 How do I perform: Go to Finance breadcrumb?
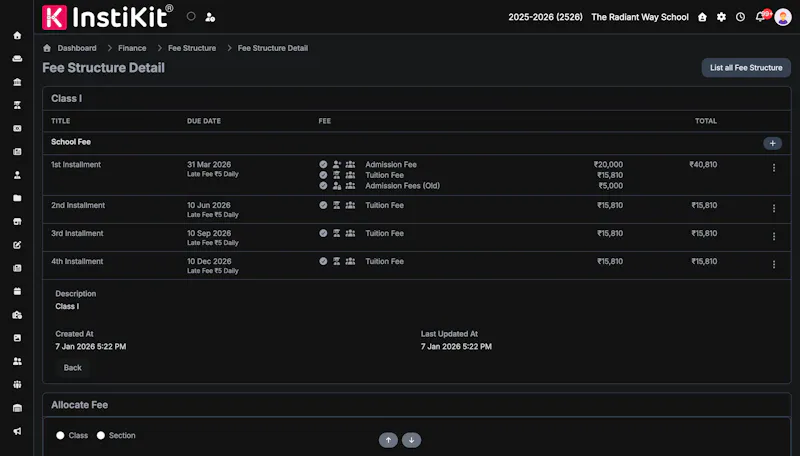(x=132, y=48)
